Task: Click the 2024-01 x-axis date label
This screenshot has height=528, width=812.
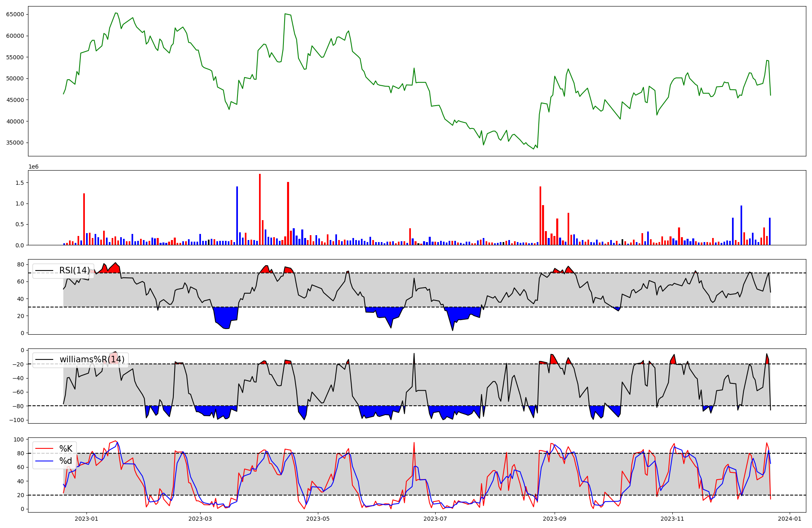Action: coord(790,519)
